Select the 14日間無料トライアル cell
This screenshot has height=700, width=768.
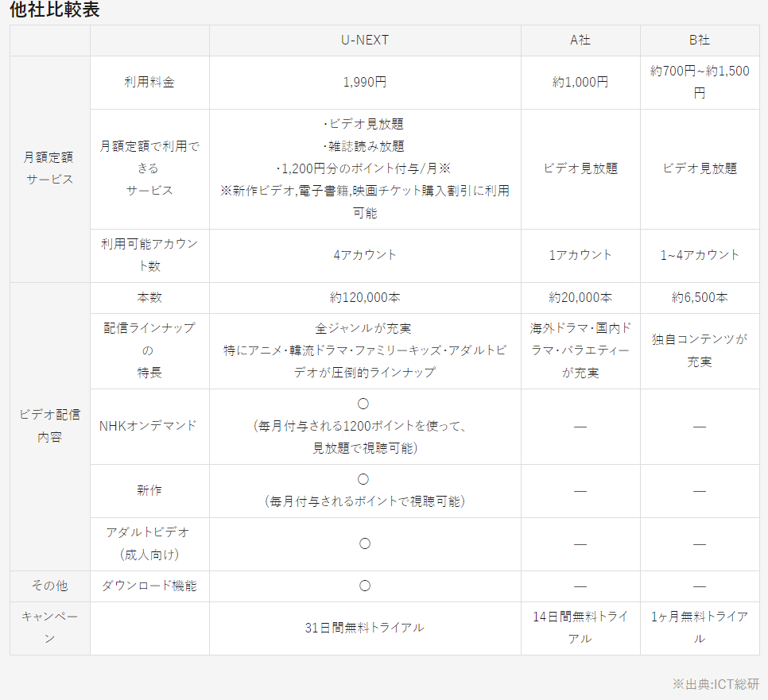pyautogui.click(x=580, y=628)
